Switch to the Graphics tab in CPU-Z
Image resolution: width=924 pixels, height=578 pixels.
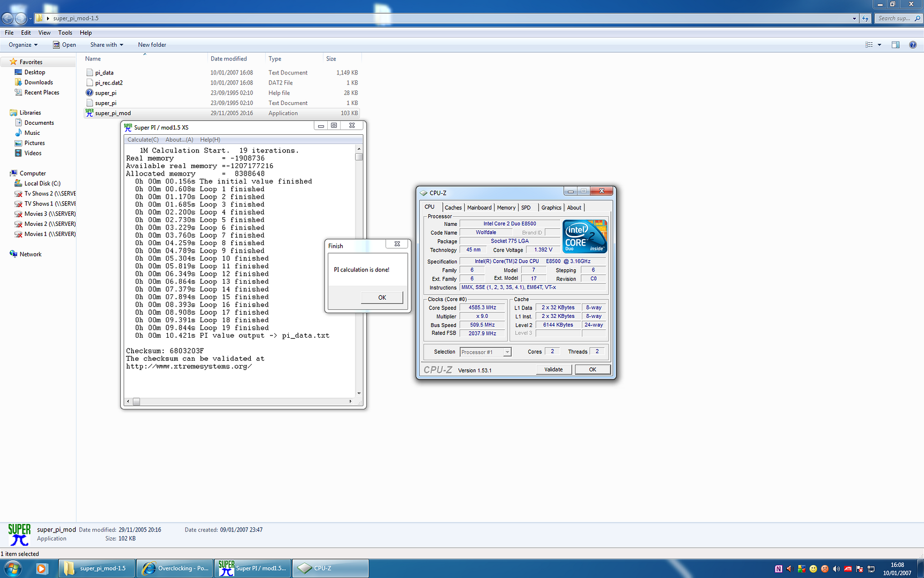pos(551,208)
